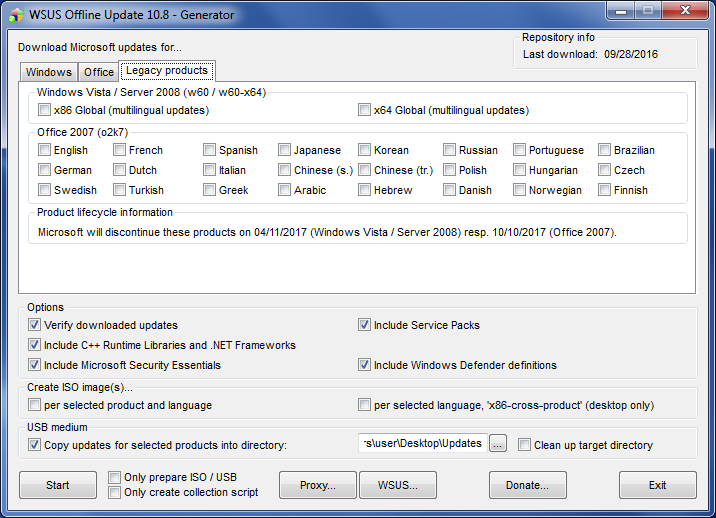Enable Only prepare ISO / USB

[114, 477]
